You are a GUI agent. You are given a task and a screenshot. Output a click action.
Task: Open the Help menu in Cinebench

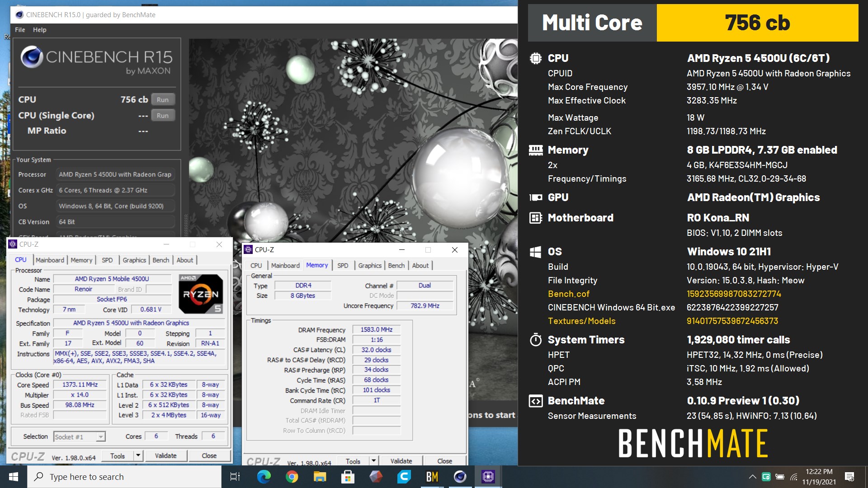(40, 30)
